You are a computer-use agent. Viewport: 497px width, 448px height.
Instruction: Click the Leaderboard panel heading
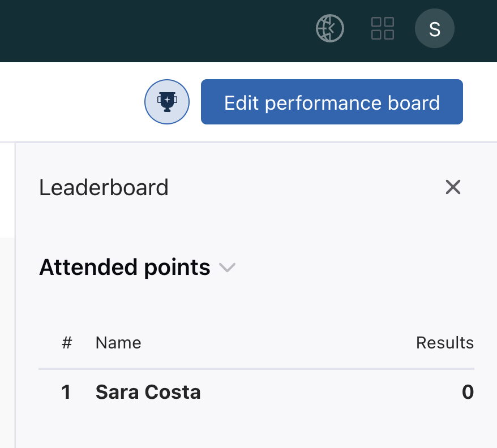[x=104, y=187]
